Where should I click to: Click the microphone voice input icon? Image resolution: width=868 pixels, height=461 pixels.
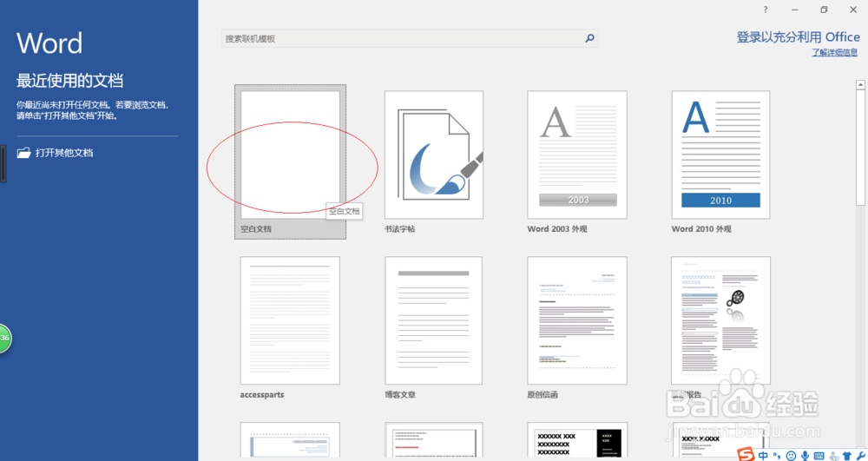[805, 456]
